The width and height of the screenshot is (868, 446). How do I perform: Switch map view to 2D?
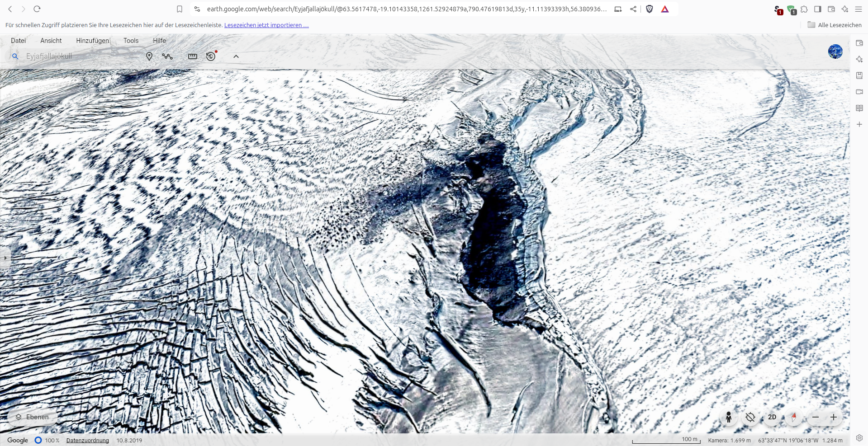[772, 417]
